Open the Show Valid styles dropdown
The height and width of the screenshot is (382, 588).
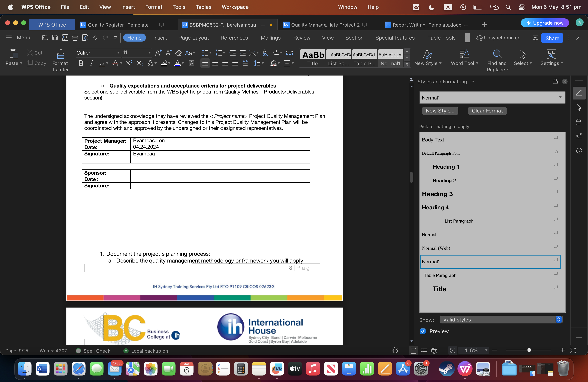tap(501, 320)
